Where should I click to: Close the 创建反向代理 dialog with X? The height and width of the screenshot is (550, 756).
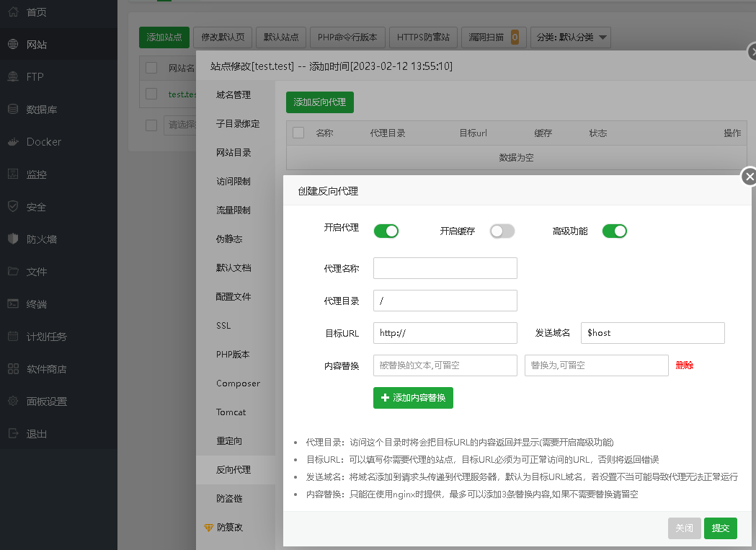(x=749, y=177)
